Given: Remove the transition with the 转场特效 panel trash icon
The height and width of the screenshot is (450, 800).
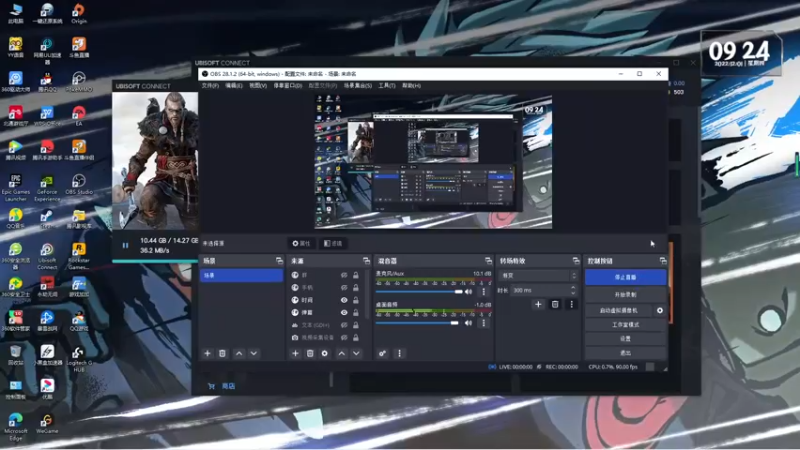Looking at the screenshot, I should pos(555,304).
